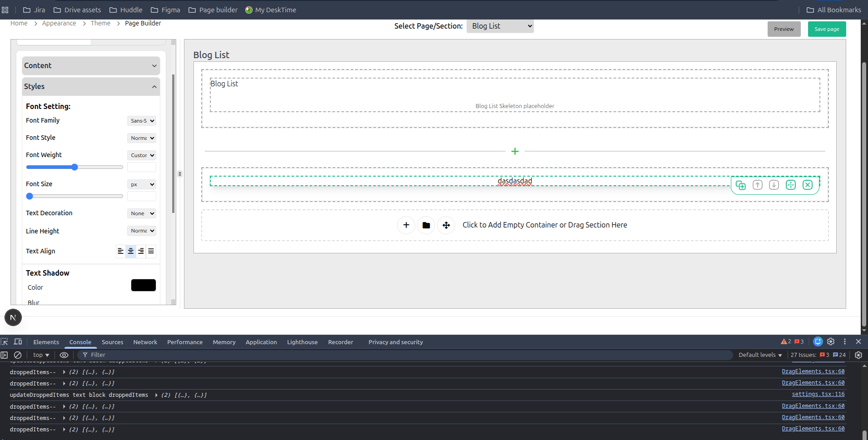Open the DevTools more options menu
Screen dimensions: 868x440
pyautogui.click(x=845, y=342)
